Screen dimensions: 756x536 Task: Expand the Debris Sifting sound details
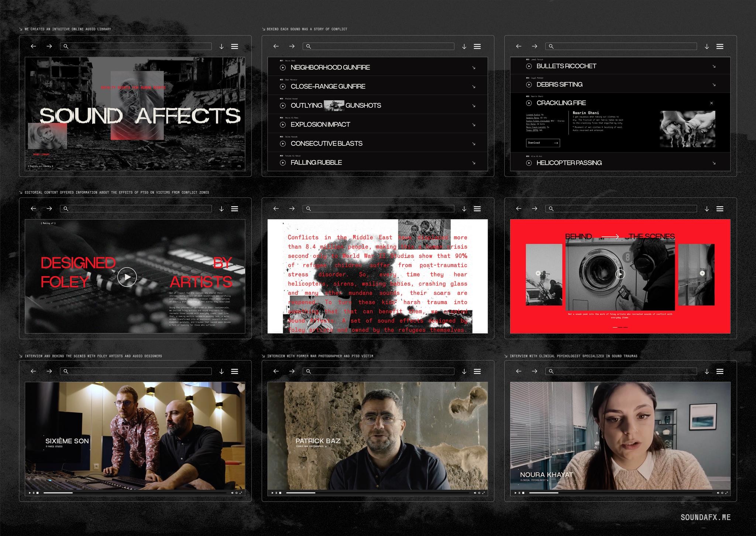[x=715, y=85]
